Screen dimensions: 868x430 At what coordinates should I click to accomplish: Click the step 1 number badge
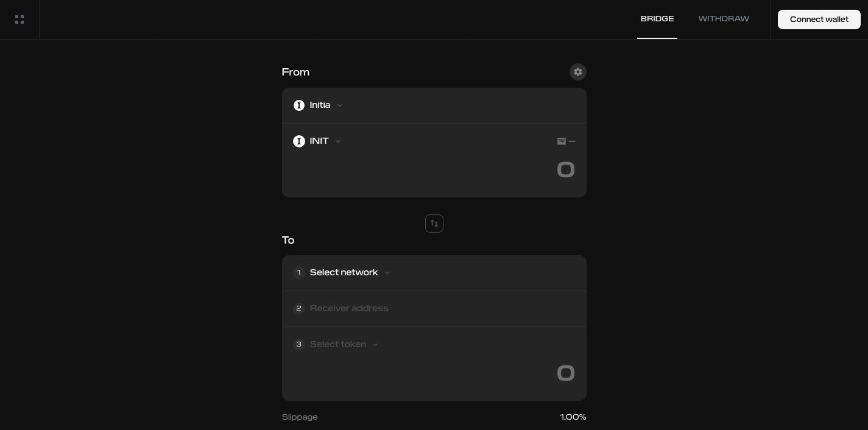(x=298, y=272)
